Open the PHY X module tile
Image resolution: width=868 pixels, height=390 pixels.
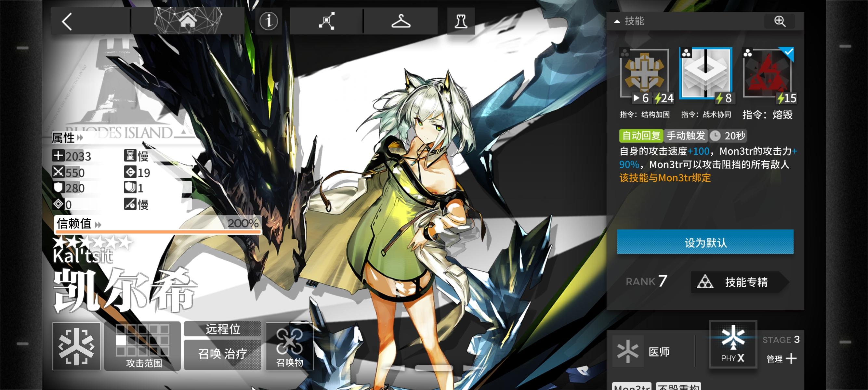tap(732, 344)
